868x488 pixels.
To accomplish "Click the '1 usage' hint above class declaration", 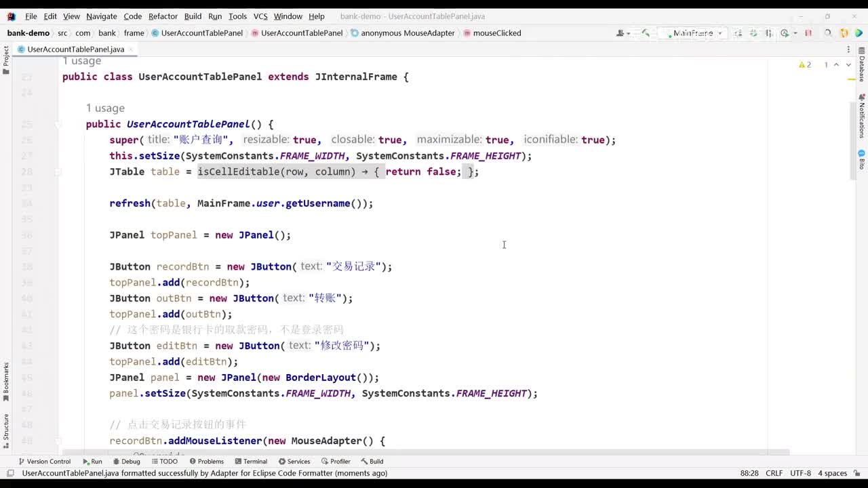I will click(82, 61).
